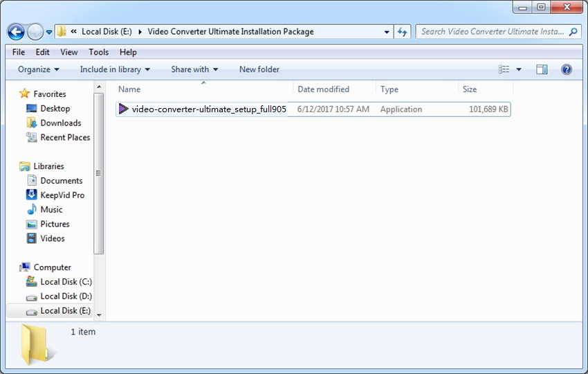588x374 pixels.
Task: Click the magnifier search icon
Action: coord(573,32)
